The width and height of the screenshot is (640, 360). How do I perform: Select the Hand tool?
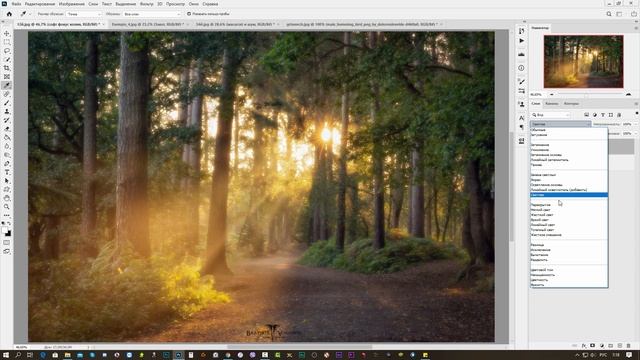click(7, 198)
